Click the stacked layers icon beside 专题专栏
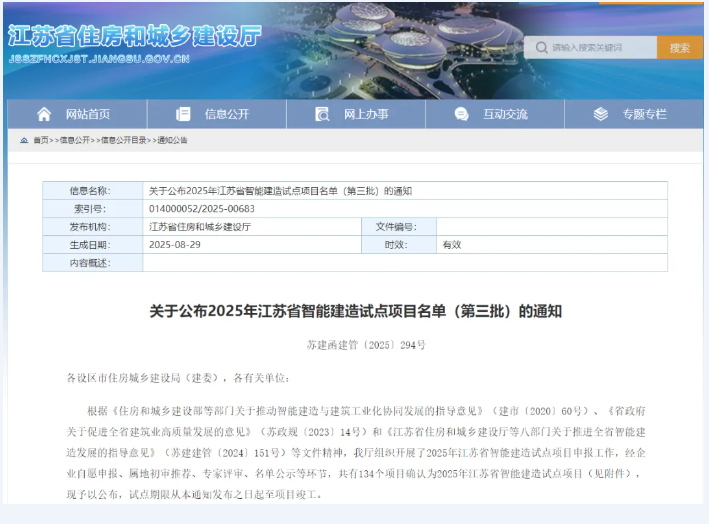Screen dimensions: 709x524 pyautogui.click(x=600, y=114)
